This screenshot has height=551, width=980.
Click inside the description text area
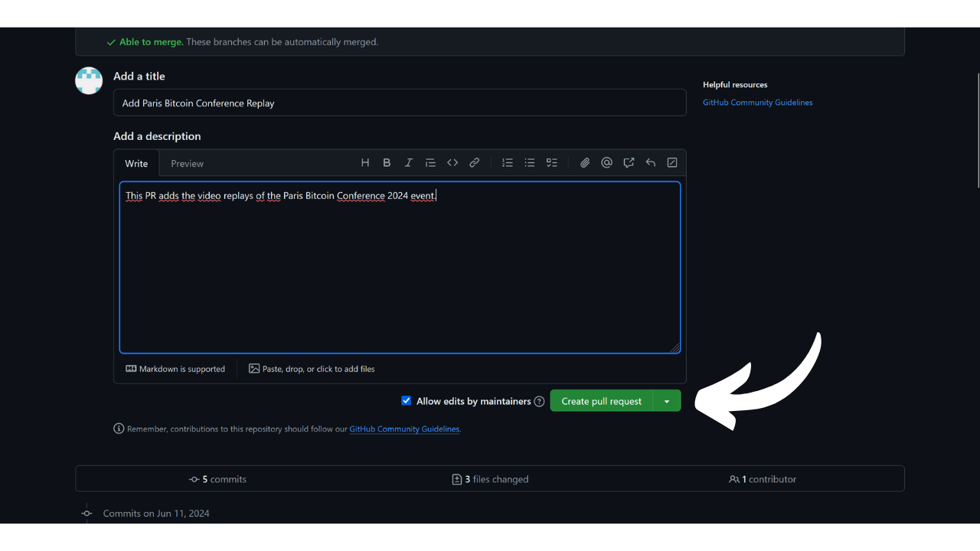[400, 267]
